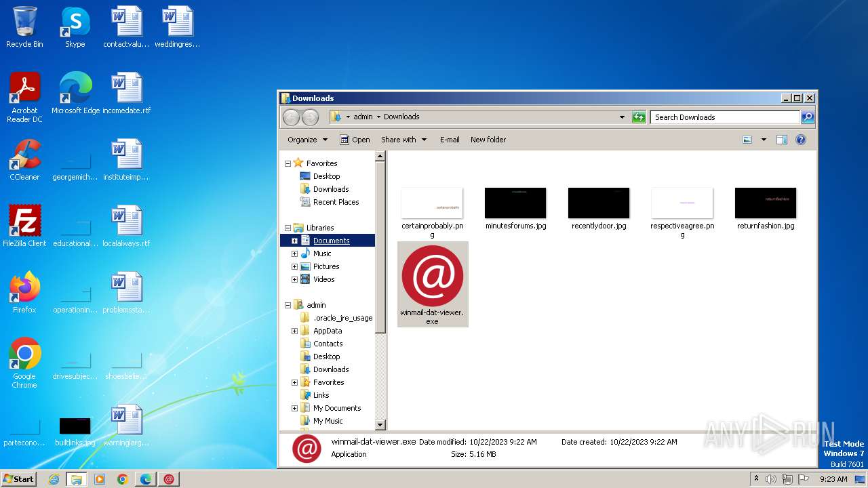Select the contactvalu... Word document icon
Image resolution: width=868 pixels, height=488 pixels.
pos(127,27)
